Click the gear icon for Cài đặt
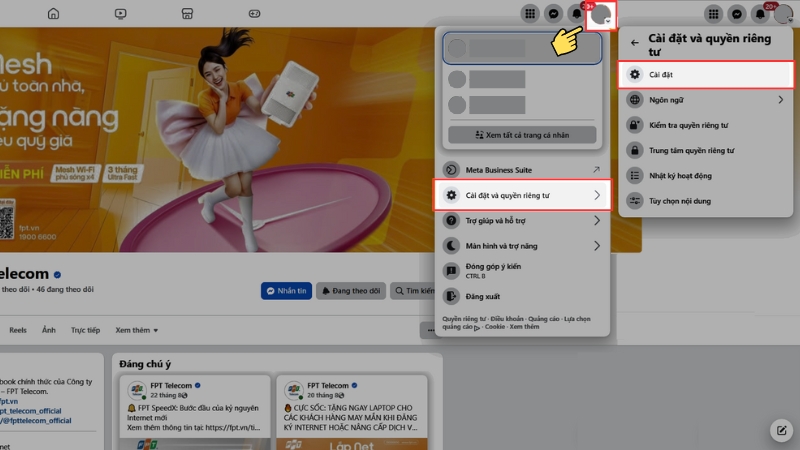The width and height of the screenshot is (800, 450). [634, 75]
